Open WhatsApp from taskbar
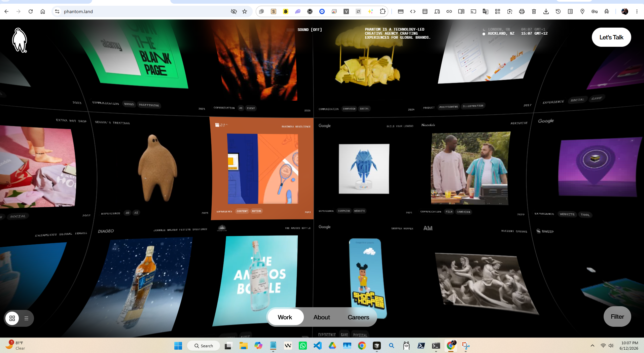The width and height of the screenshot is (644, 353). pyautogui.click(x=303, y=346)
